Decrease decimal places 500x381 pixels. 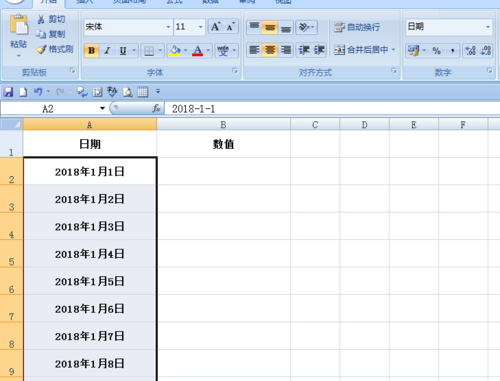[x=486, y=51]
